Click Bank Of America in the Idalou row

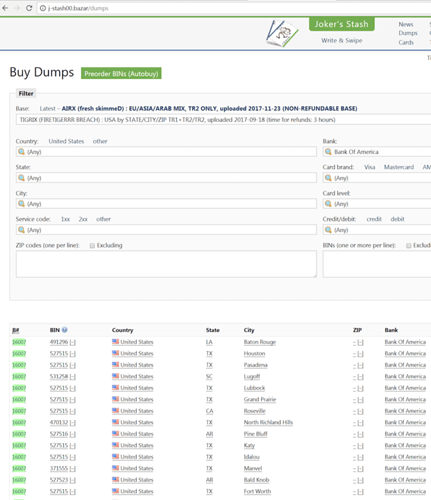[x=405, y=457]
